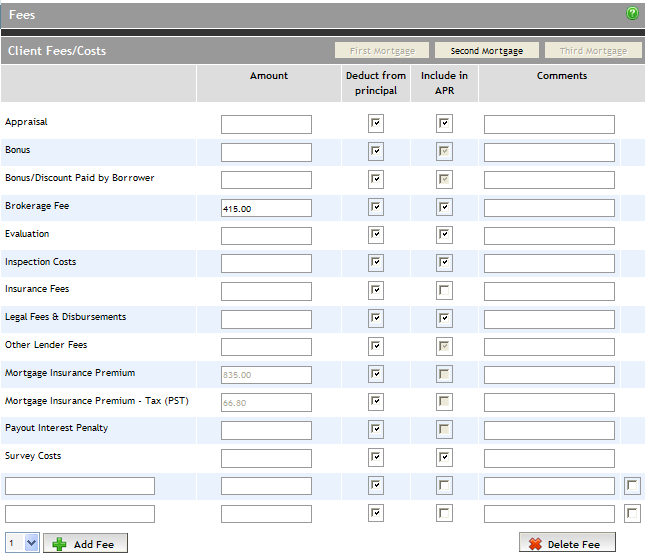
Task: Uncheck Legal Fees deduct from principal
Action: 376,318
